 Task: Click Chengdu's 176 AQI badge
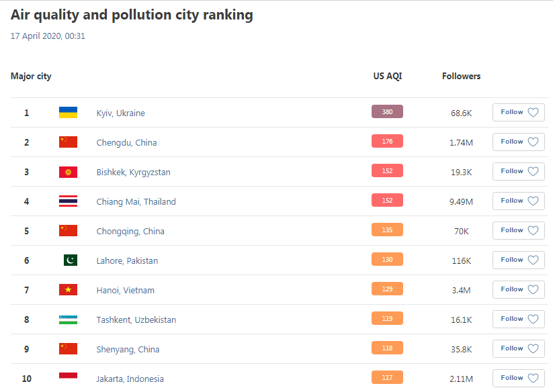(x=387, y=142)
